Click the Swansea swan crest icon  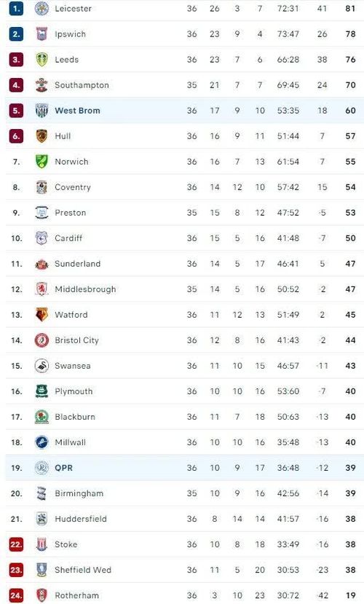pos(41,366)
